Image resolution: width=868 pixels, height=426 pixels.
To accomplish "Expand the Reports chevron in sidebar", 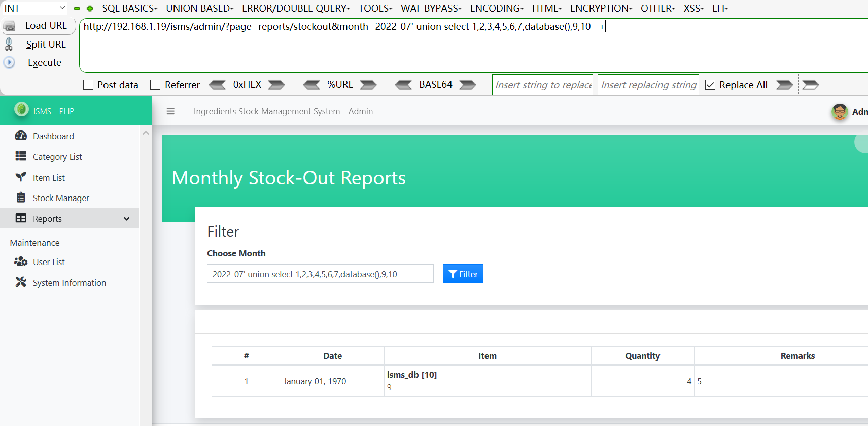I will click(x=127, y=219).
